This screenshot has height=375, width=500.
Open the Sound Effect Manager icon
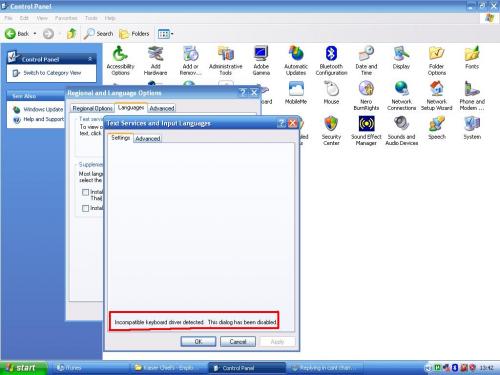366,131
